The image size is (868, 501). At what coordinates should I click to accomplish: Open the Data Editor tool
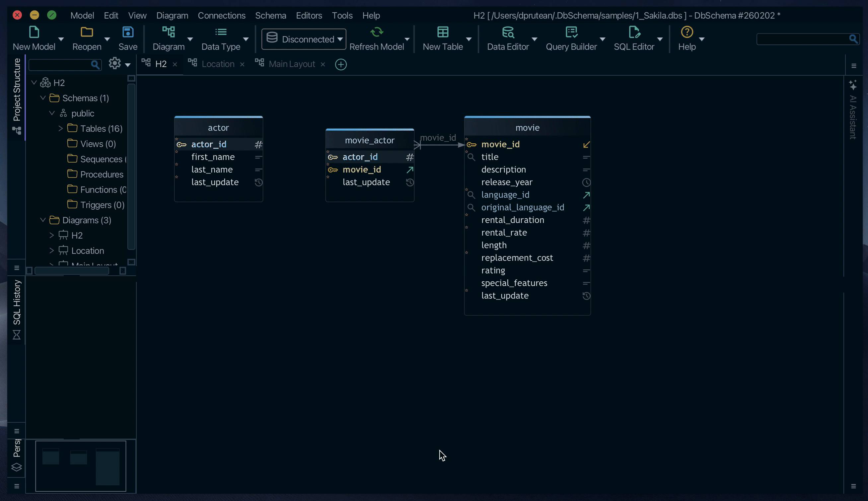point(507,32)
